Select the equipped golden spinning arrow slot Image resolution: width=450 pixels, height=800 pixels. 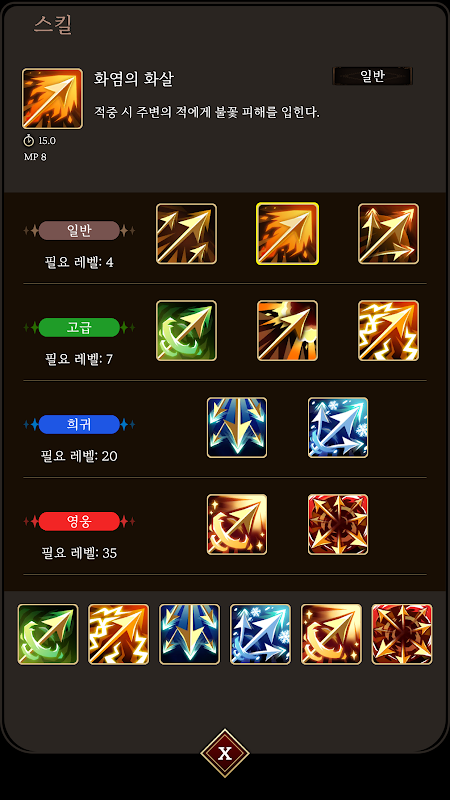331,634
